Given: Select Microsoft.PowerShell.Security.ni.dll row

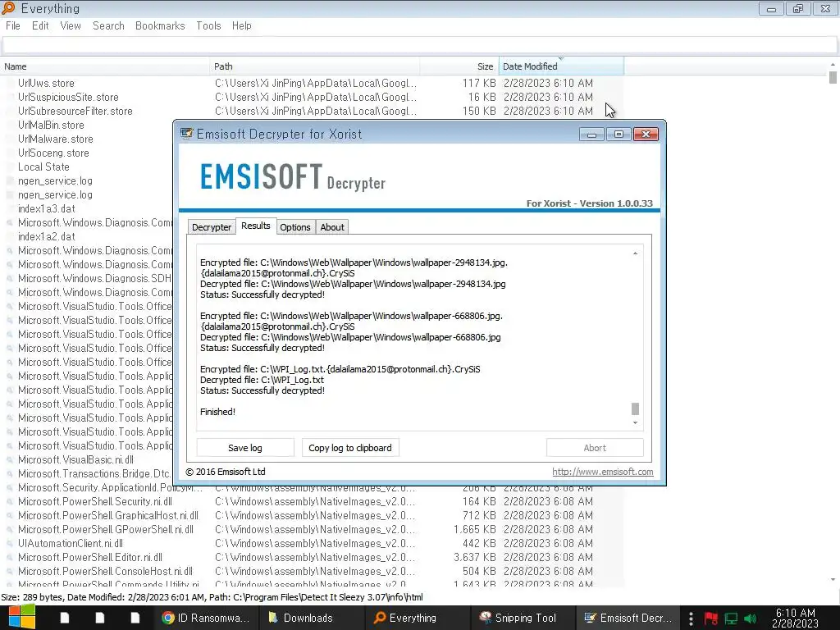Looking at the screenshot, I should (313, 501).
